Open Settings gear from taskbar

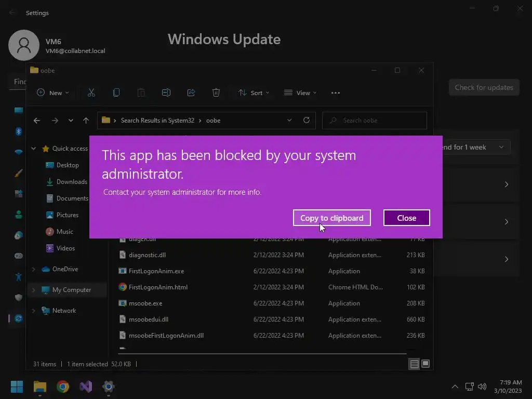109,387
